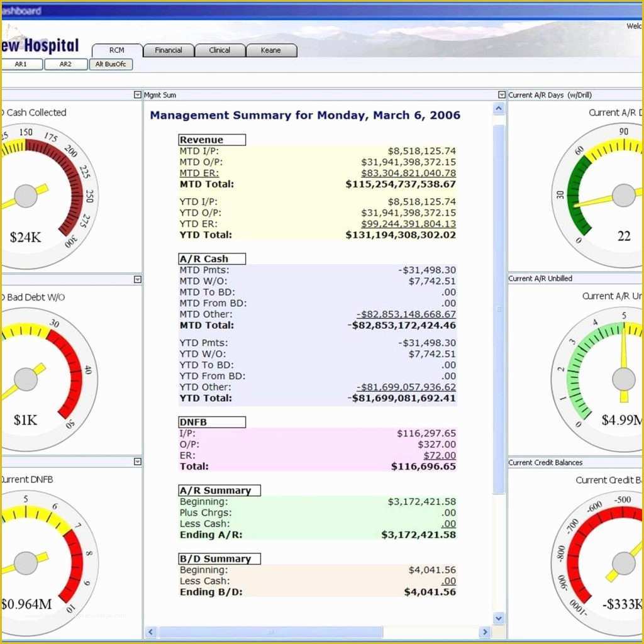Select the AR1 sub-tab
The height and width of the screenshot is (644, 644).
point(21,64)
